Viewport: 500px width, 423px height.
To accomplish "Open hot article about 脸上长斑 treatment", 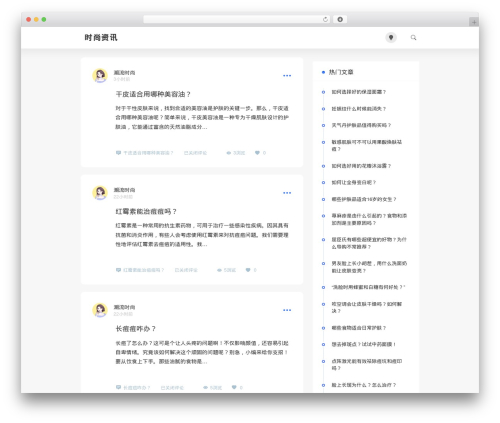I will pos(364,385).
